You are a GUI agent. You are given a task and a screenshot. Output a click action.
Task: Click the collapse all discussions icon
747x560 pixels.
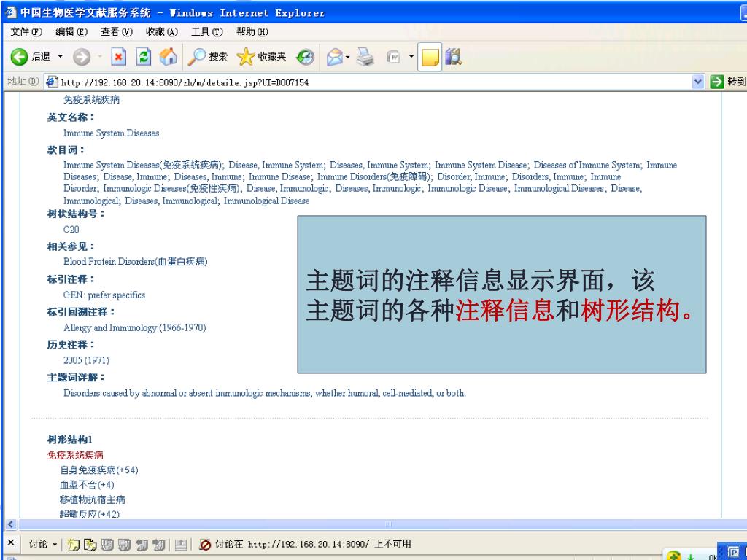(124, 544)
